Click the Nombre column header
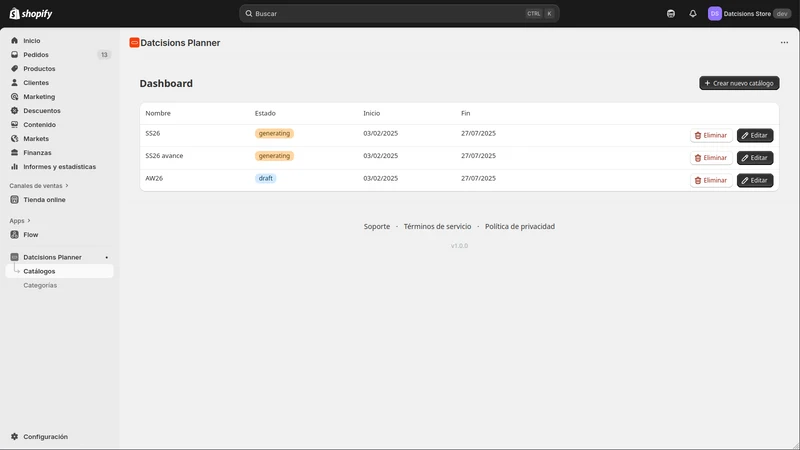This screenshot has width=800, height=450. (158, 113)
